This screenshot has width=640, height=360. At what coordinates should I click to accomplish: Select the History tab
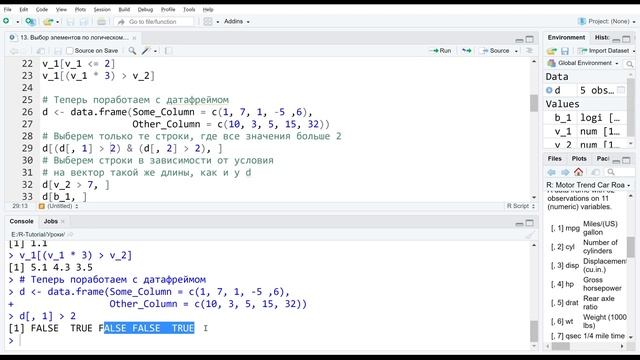[x=602, y=38]
